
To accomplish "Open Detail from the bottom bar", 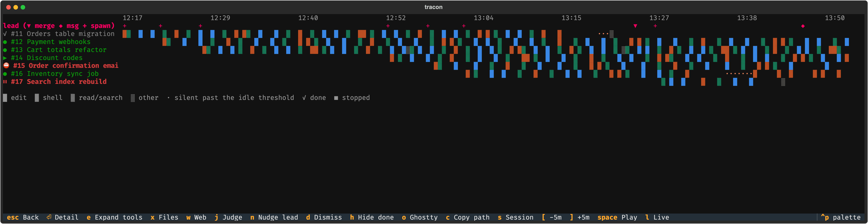I will point(62,218).
